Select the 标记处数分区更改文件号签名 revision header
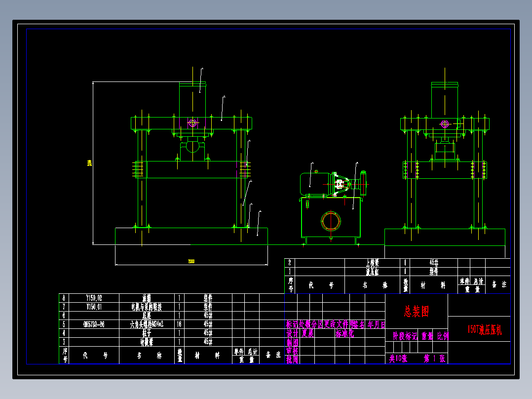Image resolution: width=532 pixels, height=399 pixels. point(325,324)
